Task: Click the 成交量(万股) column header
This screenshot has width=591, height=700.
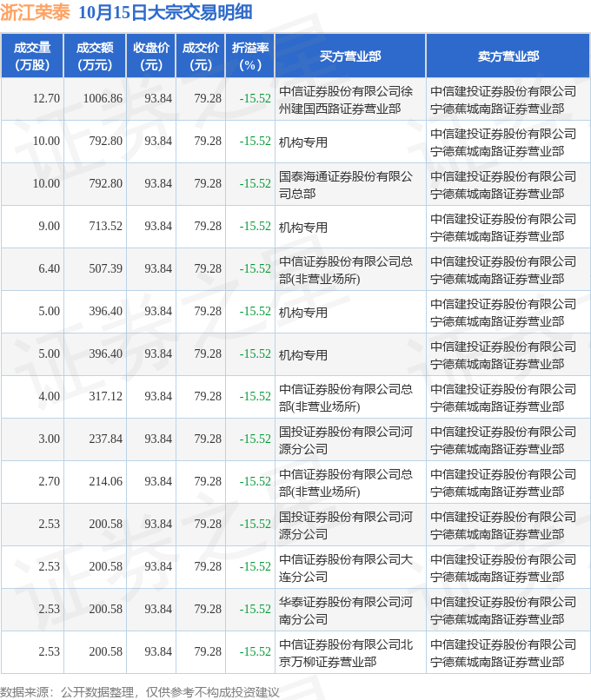Action: (x=32, y=56)
